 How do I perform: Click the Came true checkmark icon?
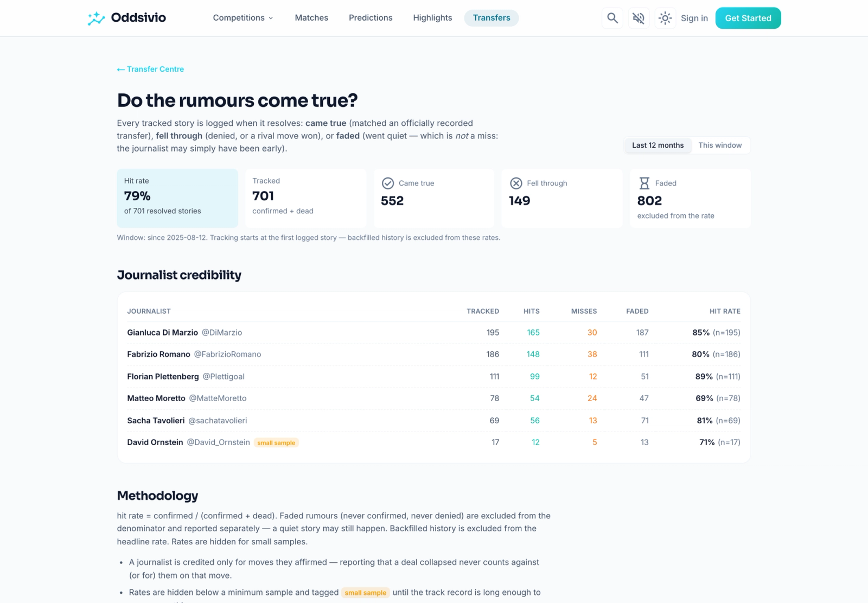tap(388, 183)
